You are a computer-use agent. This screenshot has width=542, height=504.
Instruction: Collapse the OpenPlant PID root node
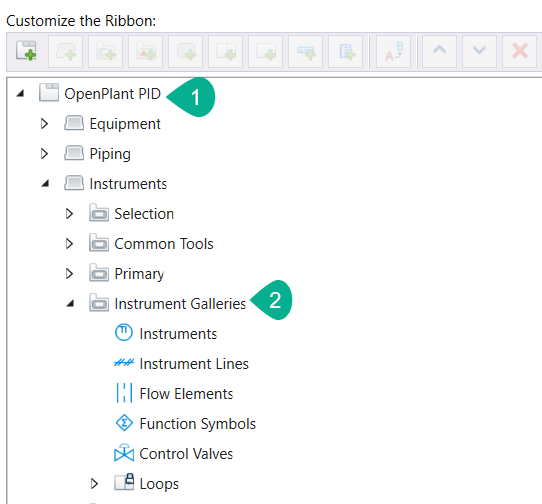pyautogui.click(x=20, y=93)
